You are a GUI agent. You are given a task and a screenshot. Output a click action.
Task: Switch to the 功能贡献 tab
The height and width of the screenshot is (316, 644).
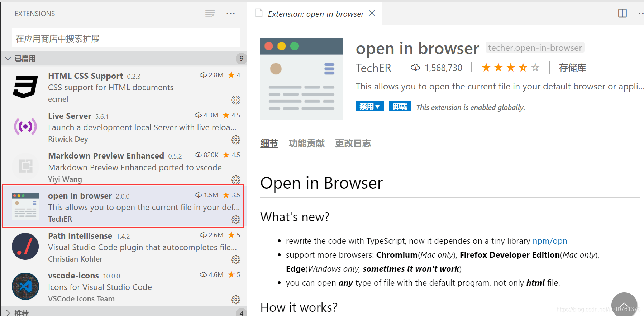[306, 144]
